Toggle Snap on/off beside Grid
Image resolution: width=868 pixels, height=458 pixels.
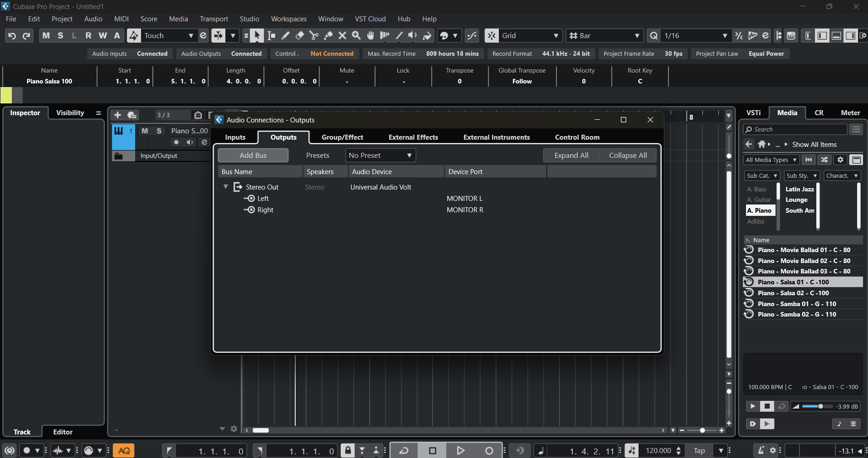[492, 36]
